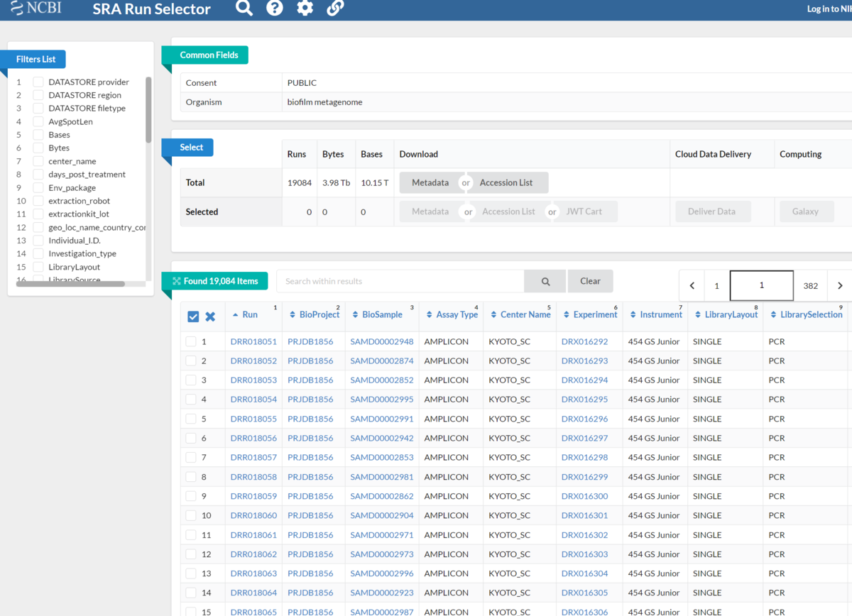Check the row for DRR018051
This screenshot has height=616, width=852.
[191, 341]
